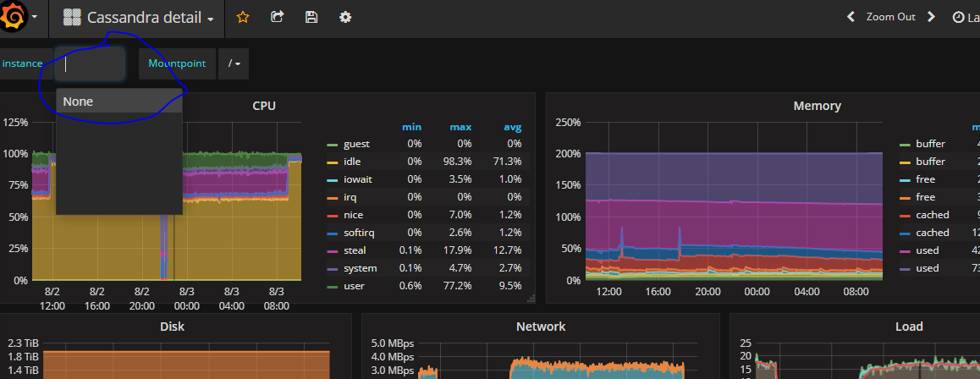Toggle the user series in CPU legend

[x=354, y=286]
